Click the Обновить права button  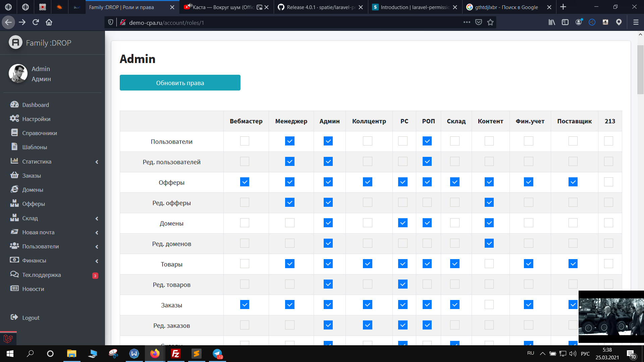(180, 83)
